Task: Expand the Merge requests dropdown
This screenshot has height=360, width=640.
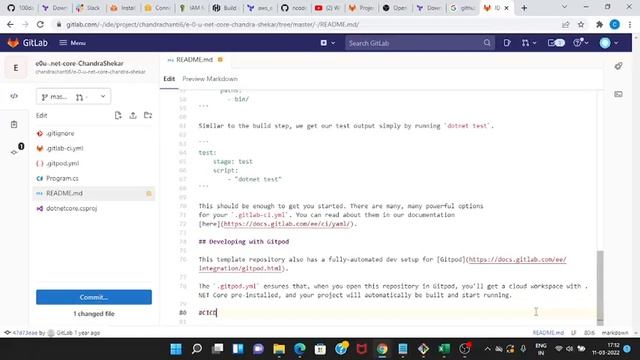Action: [x=529, y=43]
